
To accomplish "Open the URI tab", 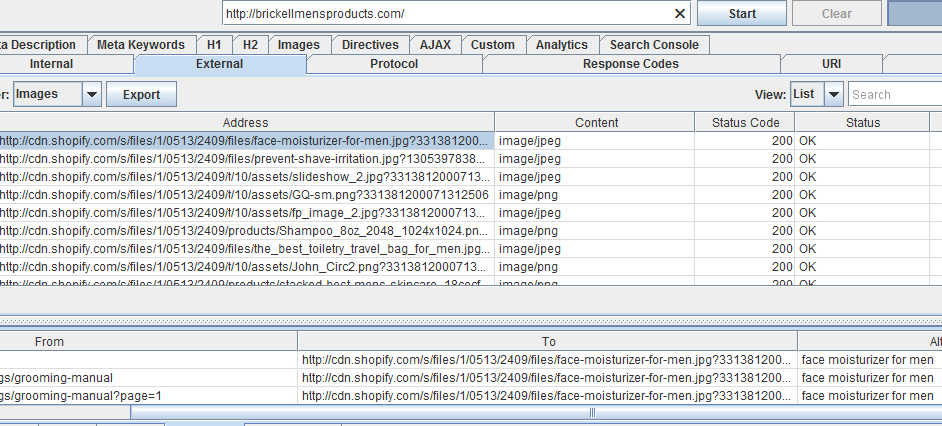I will click(x=831, y=64).
